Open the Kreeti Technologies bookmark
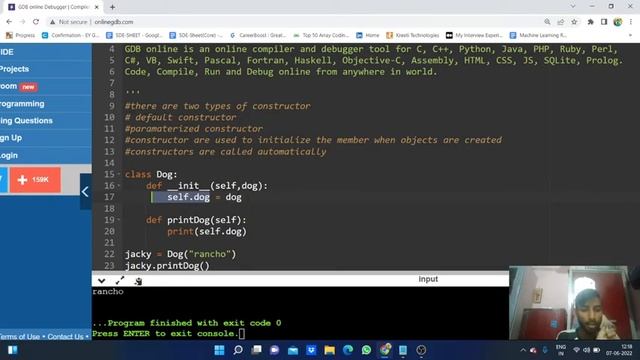 tap(413, 36)
